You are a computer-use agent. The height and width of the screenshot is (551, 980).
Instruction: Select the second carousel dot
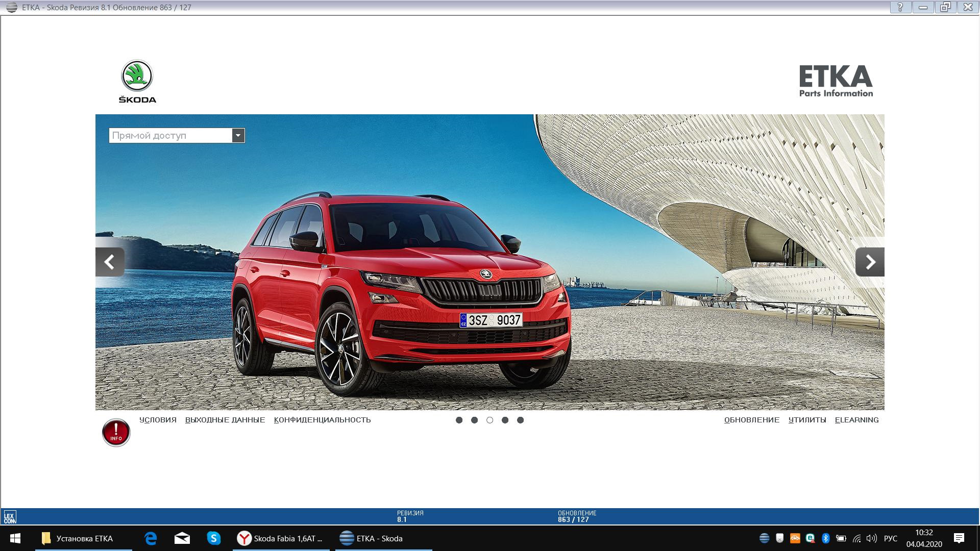474,420
